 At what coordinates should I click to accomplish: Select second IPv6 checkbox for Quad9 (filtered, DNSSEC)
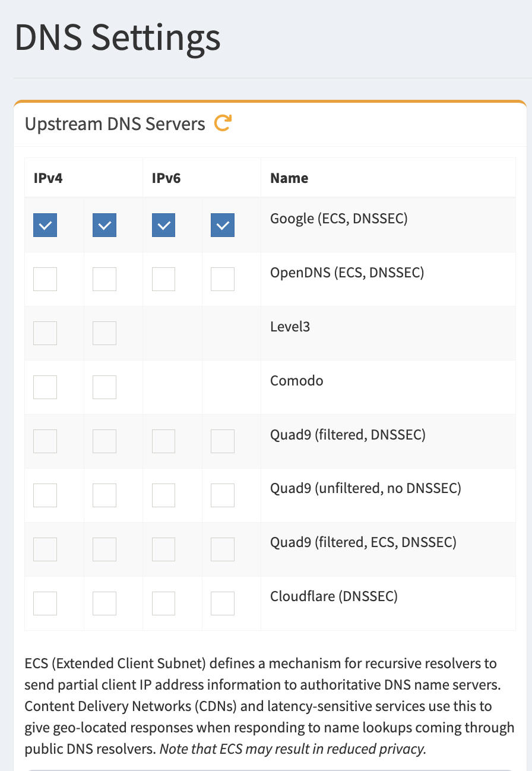pyautogui.click(x=223, y=441)
